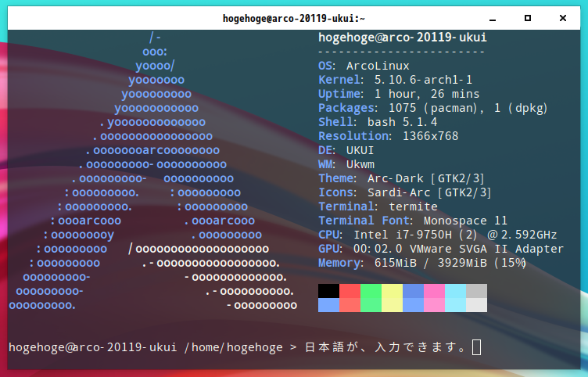The width and height of the screenshot is (588, 377).
Task: Click the Icons line 'Sardi-Arc [GTK2/3]'
Action: click(x=404, y=192)
